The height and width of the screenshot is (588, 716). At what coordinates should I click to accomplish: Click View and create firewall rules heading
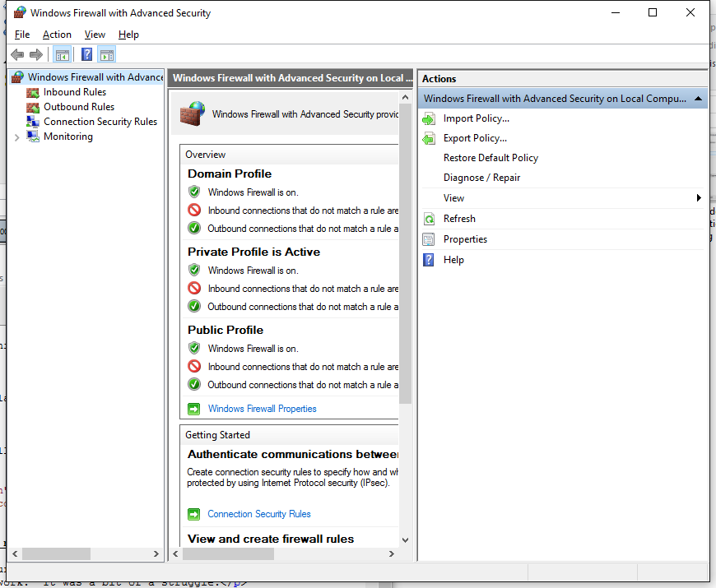tap(271, 539)
